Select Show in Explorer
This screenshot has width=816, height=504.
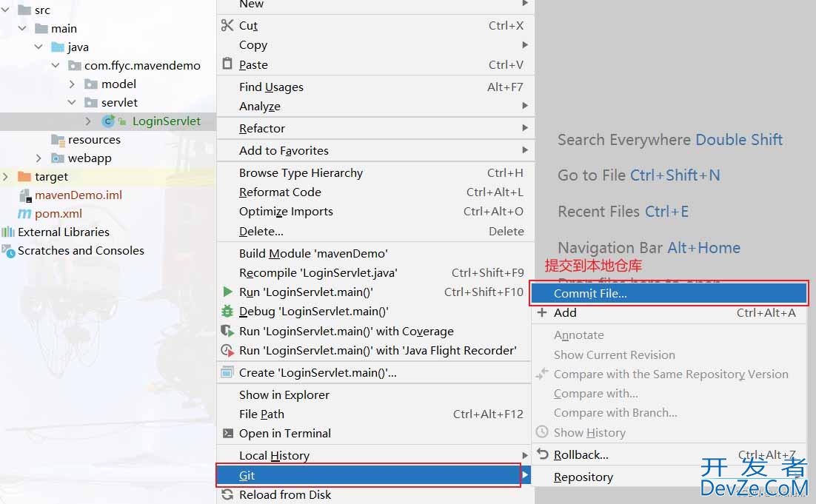coord(375,394)
